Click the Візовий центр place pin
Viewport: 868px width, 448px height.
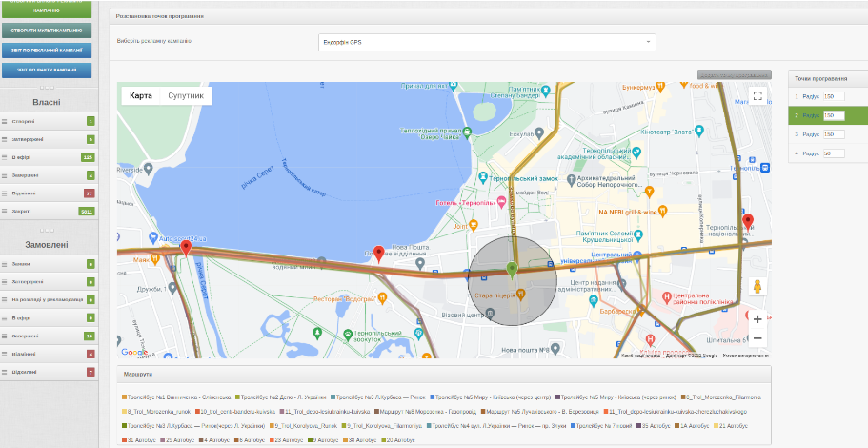click(x=491, y=315)
